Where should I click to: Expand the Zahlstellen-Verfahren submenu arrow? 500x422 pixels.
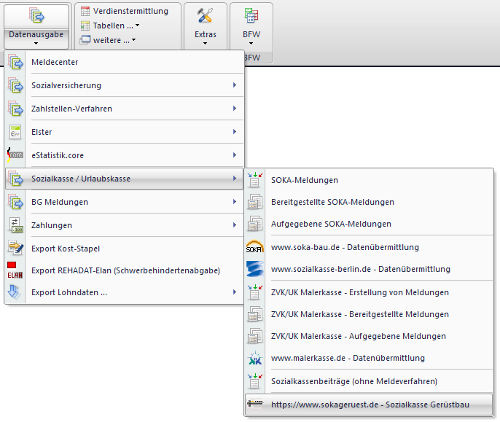(235, 108)
